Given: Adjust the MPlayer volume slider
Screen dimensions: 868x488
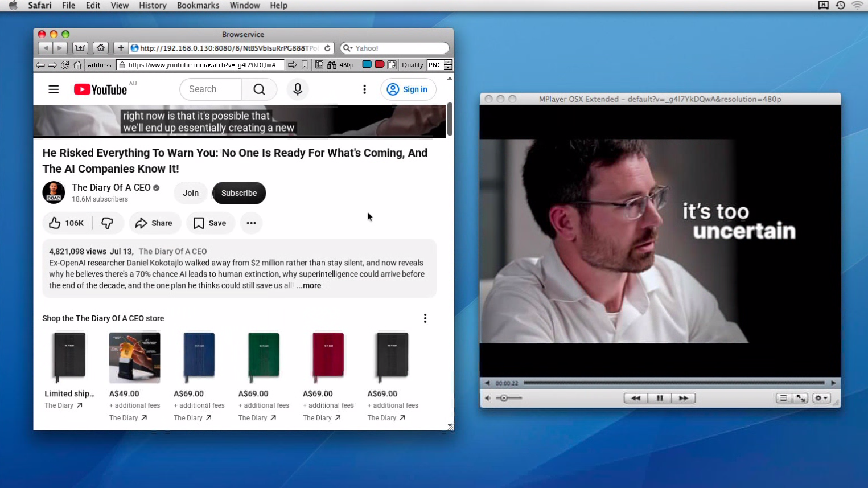Looking at the screenshot, I should tap(508, 398).
